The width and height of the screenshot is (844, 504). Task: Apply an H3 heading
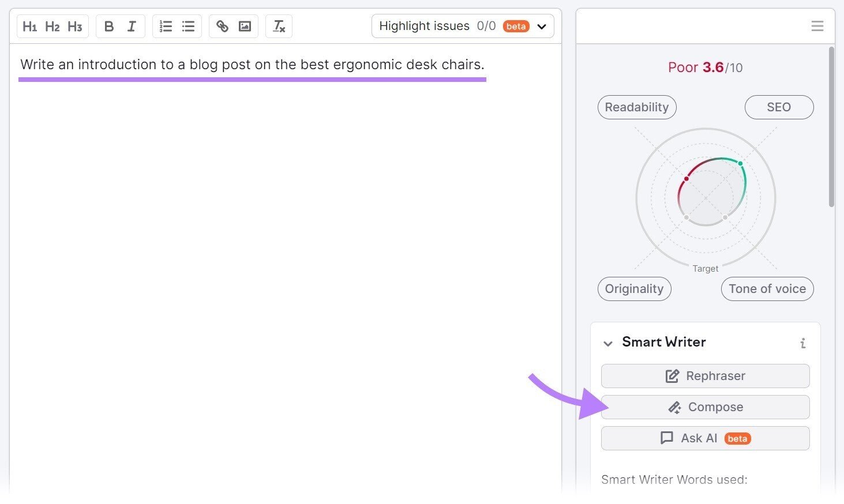[74, 26]
